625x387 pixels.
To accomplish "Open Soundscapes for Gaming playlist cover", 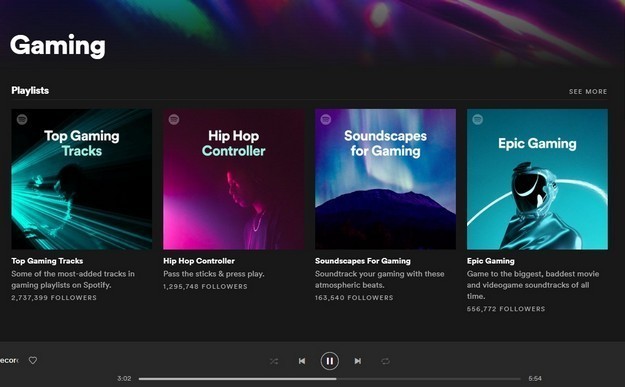I will 385,179.
